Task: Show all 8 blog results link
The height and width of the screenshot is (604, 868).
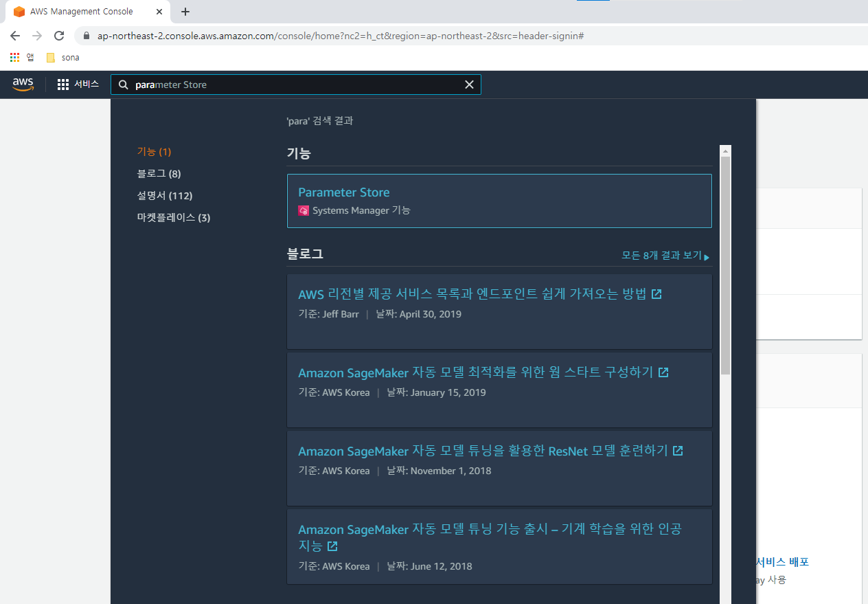Action: 665,256
